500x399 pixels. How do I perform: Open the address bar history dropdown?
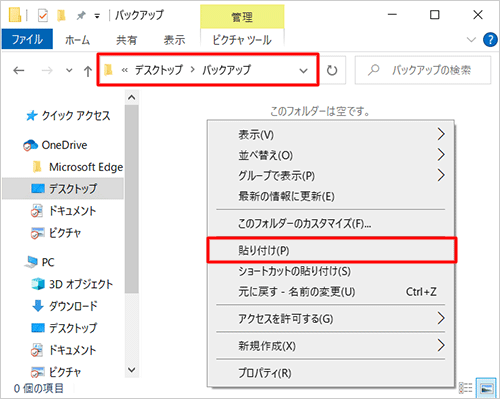click(303, 71)
